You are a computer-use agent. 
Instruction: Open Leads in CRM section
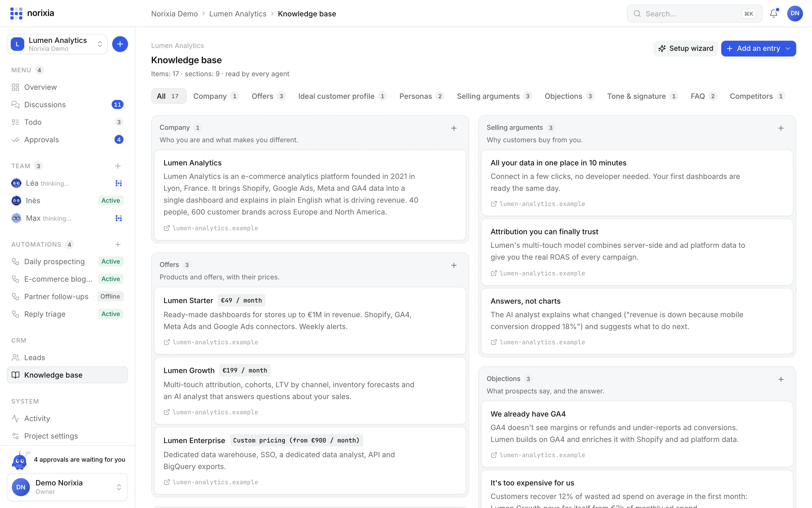click(67, 358)
